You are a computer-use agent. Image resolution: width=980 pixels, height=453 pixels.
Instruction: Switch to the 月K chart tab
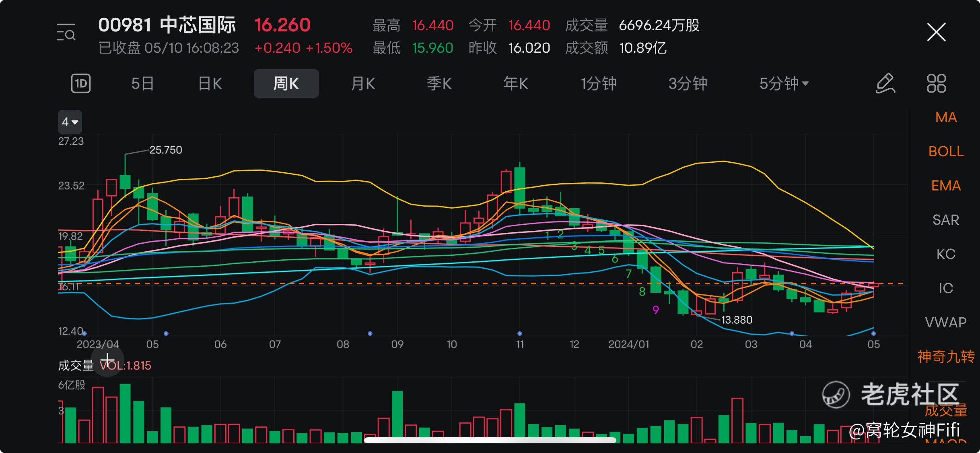363,84
